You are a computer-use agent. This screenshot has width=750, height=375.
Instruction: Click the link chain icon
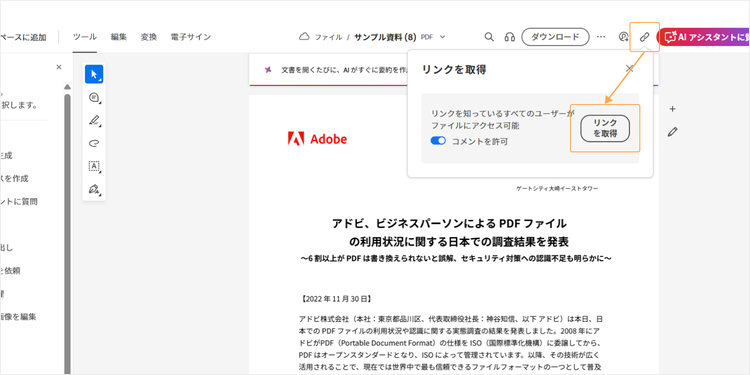point(644,37)
